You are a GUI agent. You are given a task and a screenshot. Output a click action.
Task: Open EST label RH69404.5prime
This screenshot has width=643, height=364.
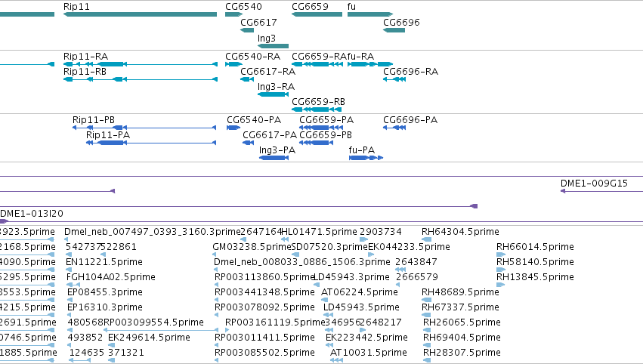(x=462, y=338)
